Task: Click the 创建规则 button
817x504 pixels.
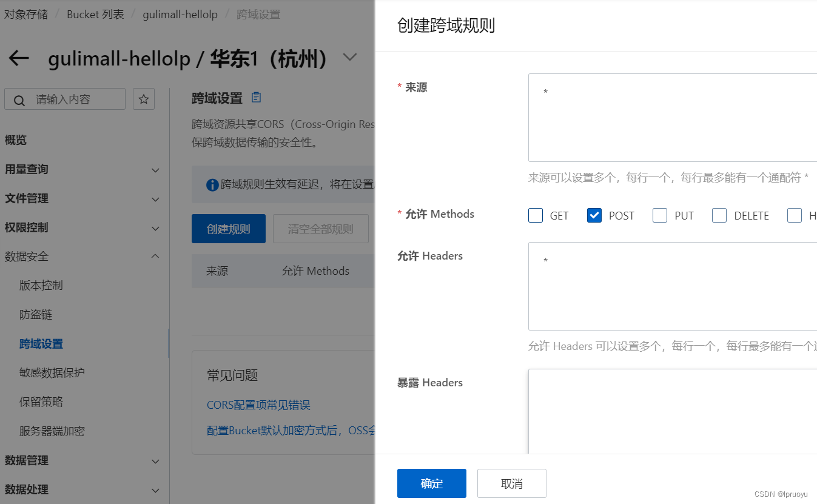Action: pyautogui.click(x=229, y=229)
